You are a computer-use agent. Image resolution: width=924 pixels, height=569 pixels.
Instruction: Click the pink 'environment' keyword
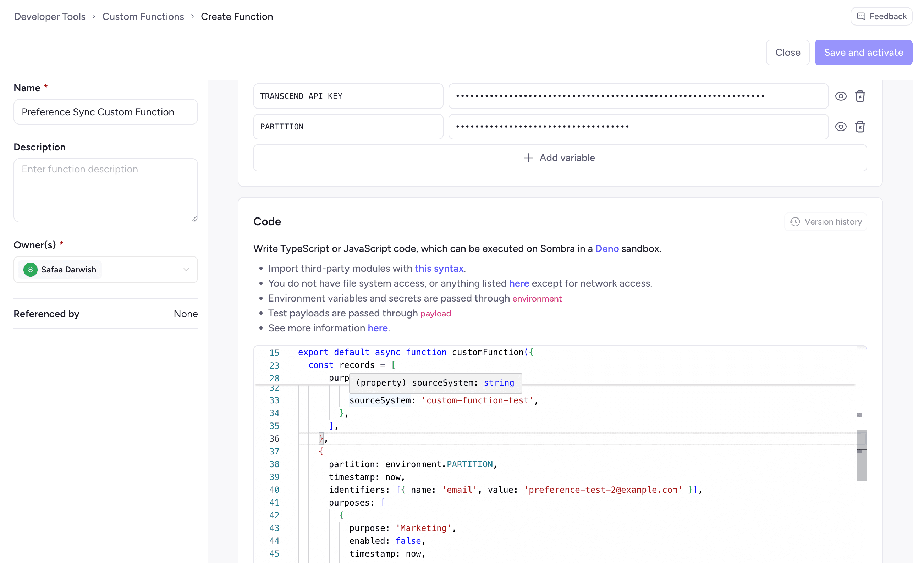(x=537, y=299)
